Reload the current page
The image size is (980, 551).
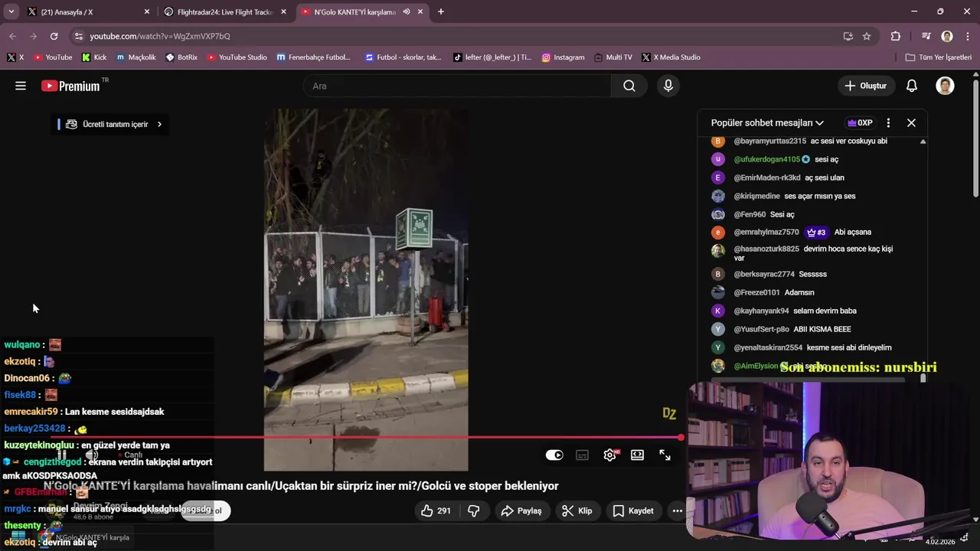click(54, 36)
